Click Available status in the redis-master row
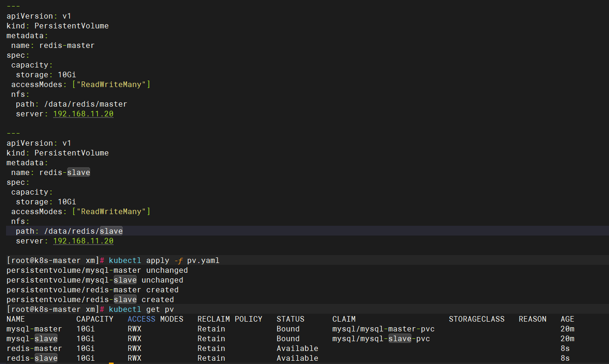 click(x=298, y=348)
